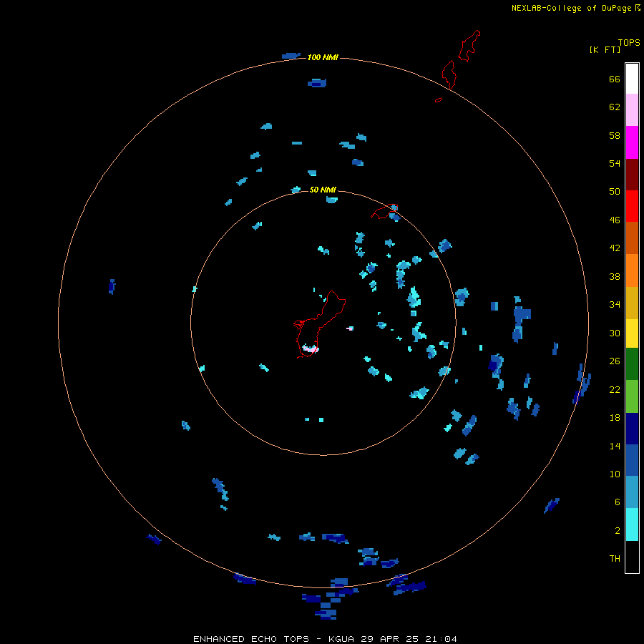Click the [K FT] units label

[x=605, y=49]
